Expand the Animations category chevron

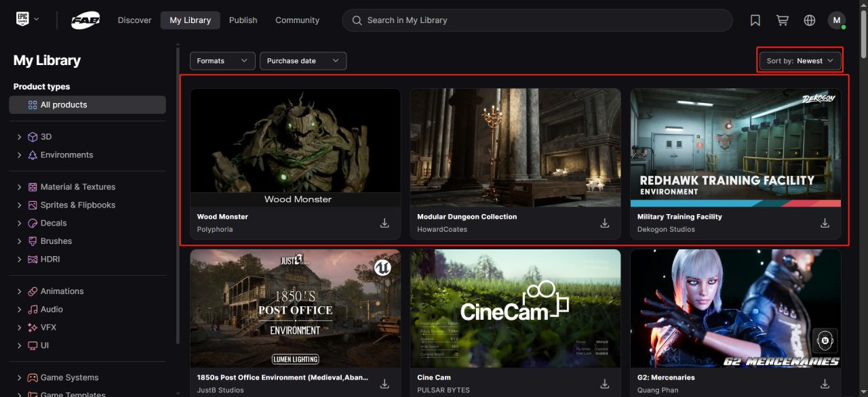click(19, 291)
